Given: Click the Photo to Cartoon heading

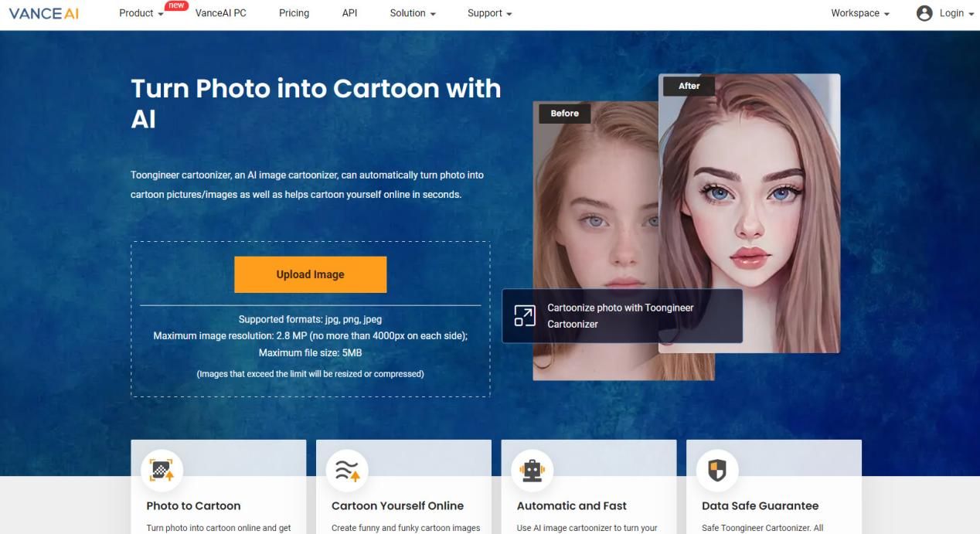Looking at the screenshot, I should point(193,505).
